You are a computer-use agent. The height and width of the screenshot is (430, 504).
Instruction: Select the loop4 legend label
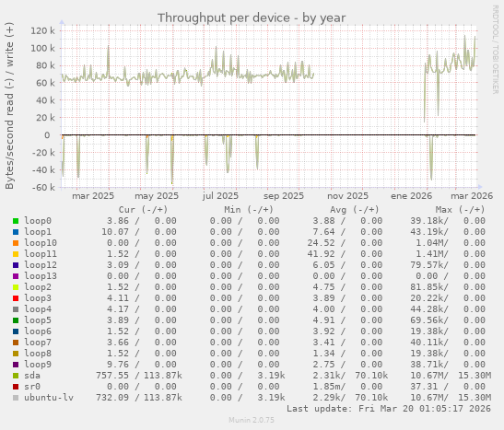(x=38, y=309)
